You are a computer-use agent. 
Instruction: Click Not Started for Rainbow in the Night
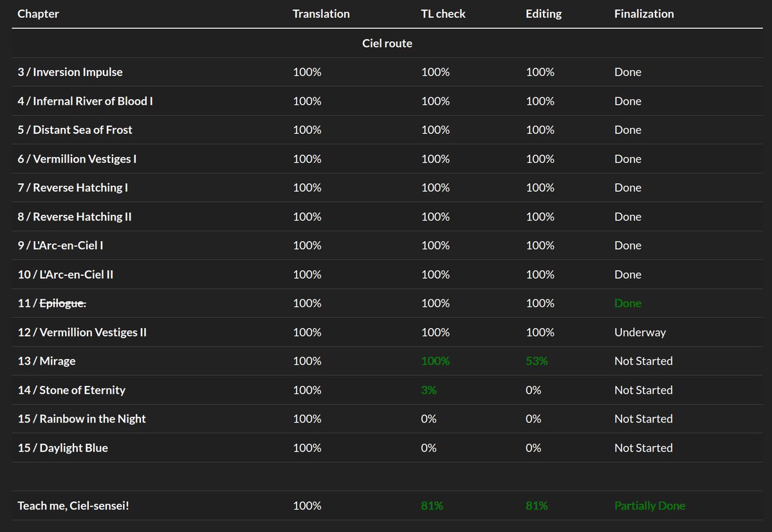click(643, 419)
